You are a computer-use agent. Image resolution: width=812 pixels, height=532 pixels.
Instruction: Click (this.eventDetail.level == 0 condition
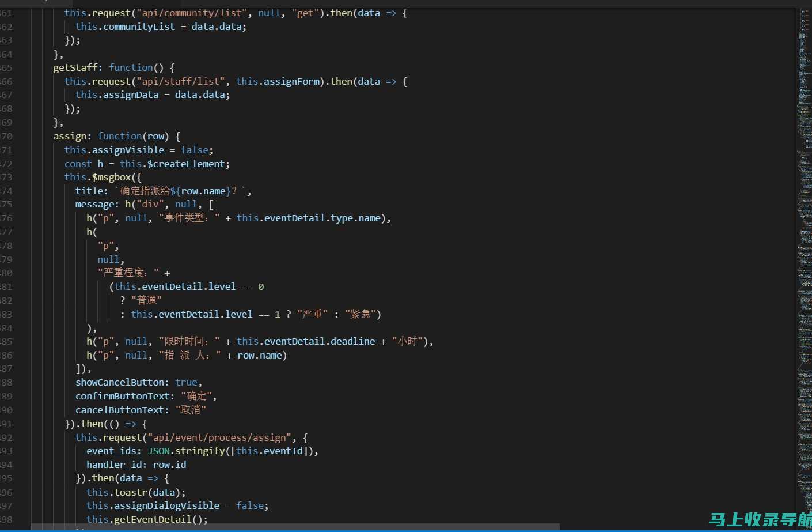click(187, 286)
